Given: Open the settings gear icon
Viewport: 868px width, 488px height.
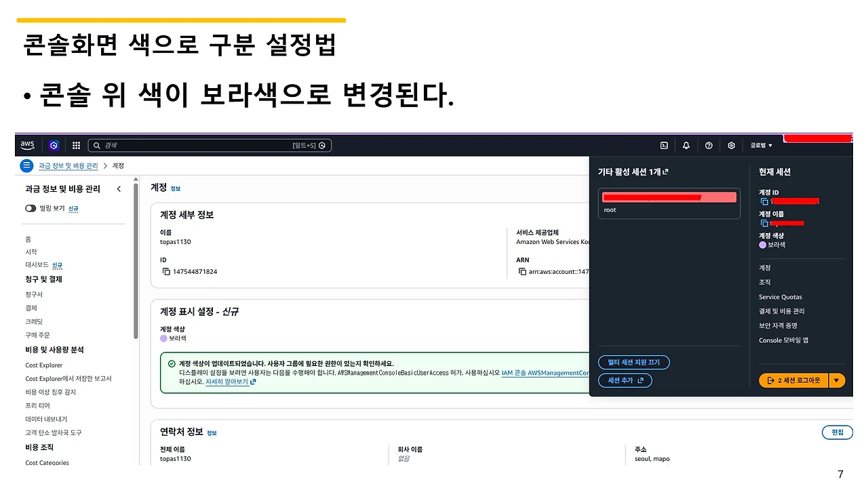Looking at the screenshot, I should click(730, 145).
